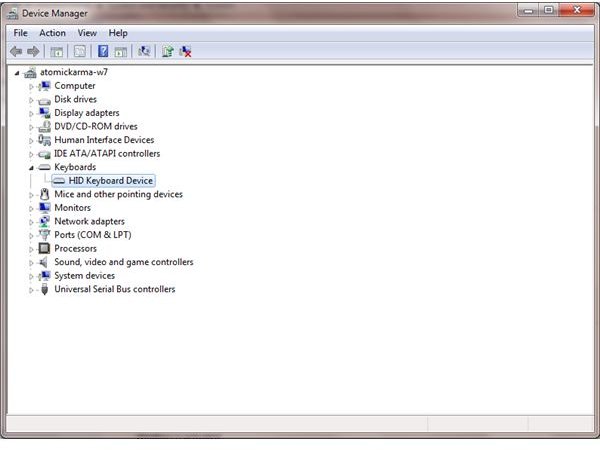Expand the Computer node arrow
Viewport: 600px width, 450px height.
[31, 86]
